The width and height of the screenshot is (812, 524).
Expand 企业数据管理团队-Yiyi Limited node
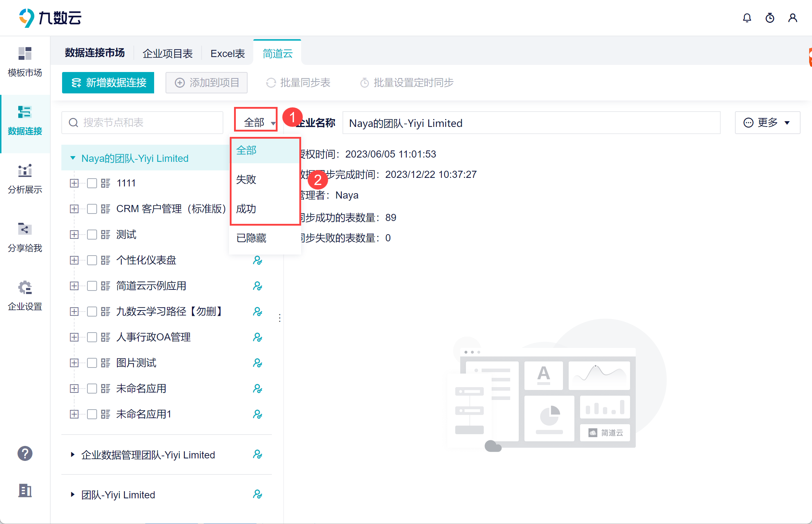tap(73, 454)
